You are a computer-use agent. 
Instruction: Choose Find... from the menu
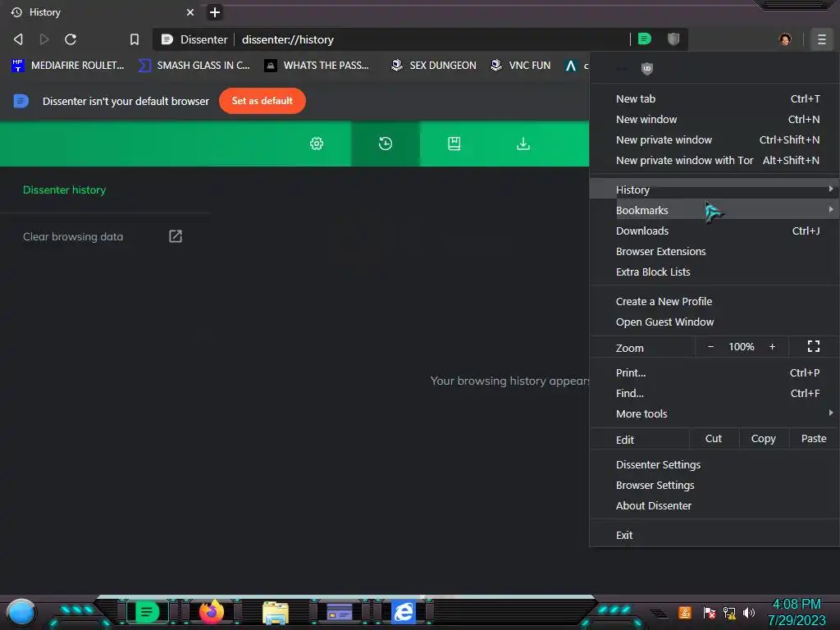pos(714,393)
